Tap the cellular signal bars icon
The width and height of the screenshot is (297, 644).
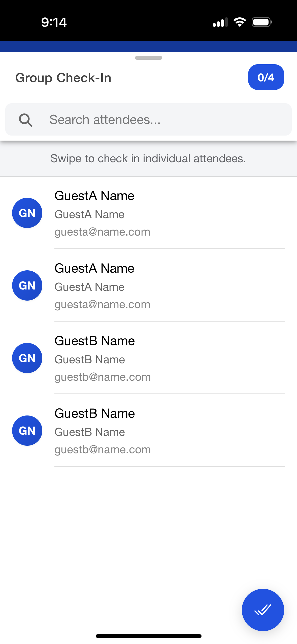pyautogui.click(x=220, y=22)
